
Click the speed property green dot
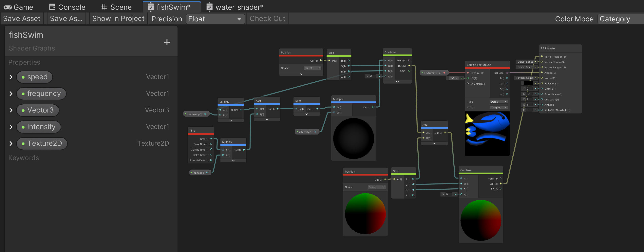click(23, 77)
